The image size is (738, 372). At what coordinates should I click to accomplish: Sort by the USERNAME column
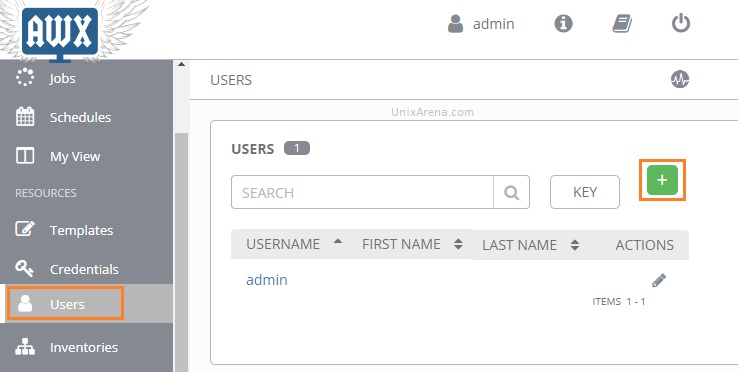click(x=294, y=244)
